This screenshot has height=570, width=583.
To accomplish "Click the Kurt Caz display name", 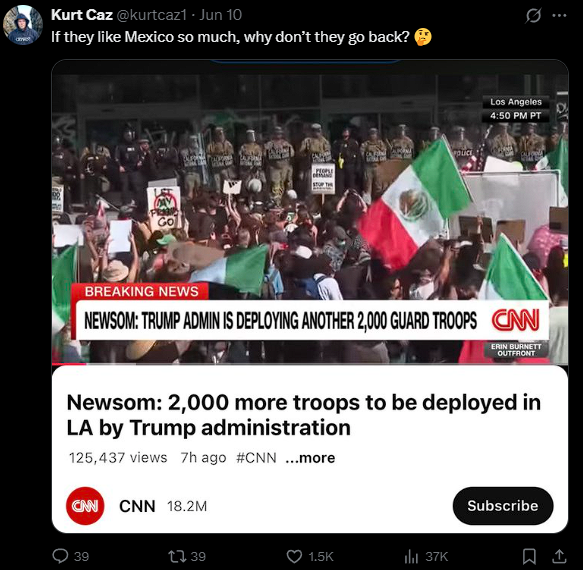I will (x=82, y=15).
